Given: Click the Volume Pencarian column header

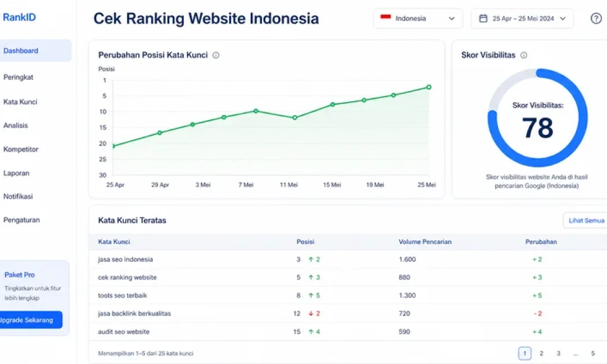Looking at the screenshot, I should [425, 242].
